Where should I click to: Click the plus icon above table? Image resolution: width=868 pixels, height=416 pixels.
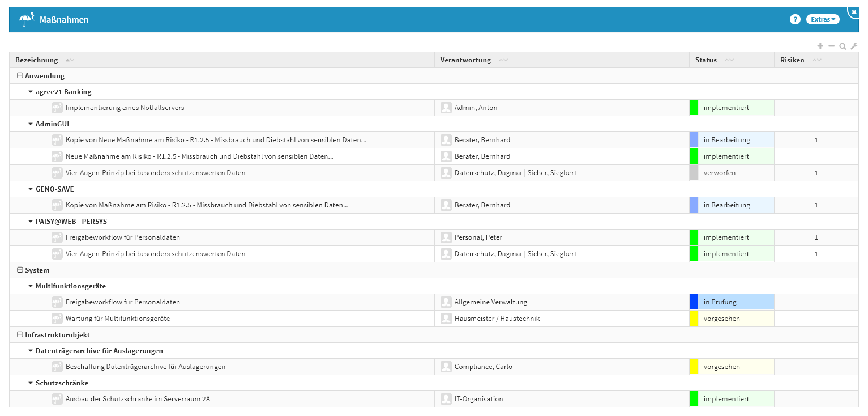[x=820, y=46]
